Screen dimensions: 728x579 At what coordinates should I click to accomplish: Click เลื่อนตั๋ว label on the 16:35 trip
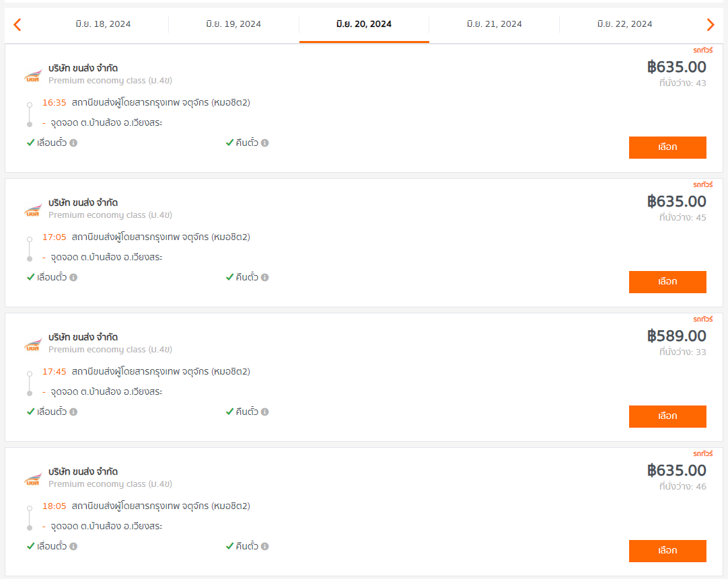(x=52, y=143)
